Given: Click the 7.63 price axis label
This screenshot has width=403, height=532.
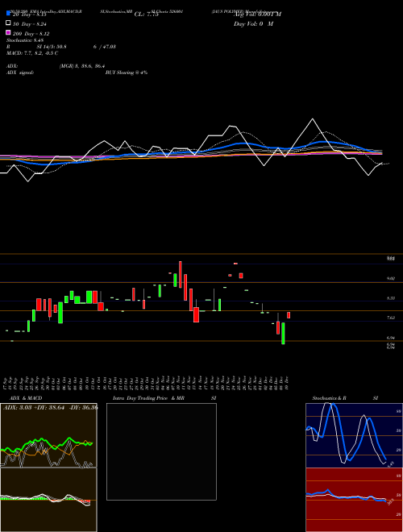Looking at the screenshot, I should tap(390, 318).
